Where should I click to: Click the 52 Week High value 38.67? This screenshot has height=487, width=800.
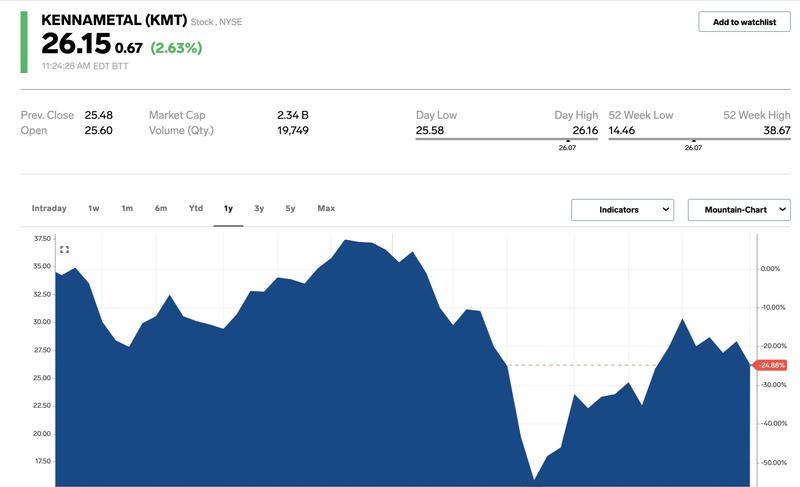click(777, 131)
